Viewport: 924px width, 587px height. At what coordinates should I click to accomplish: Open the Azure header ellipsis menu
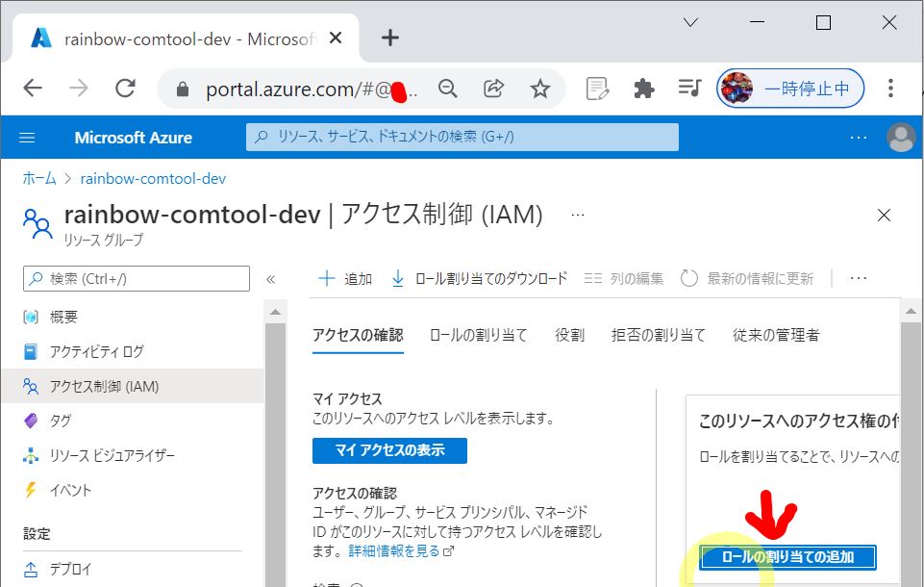pyautogui.click(x=859, y=138)
